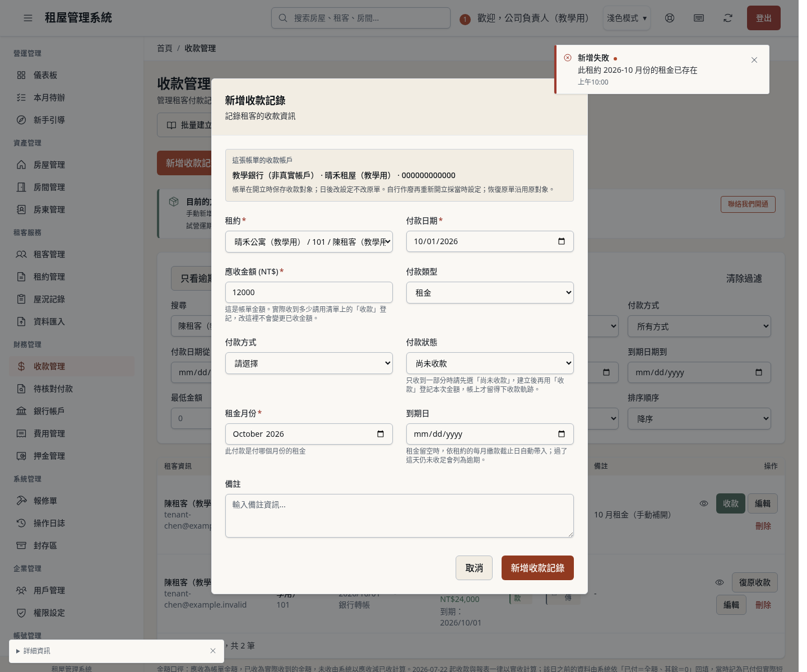Click the 取消 button in dialog
Viewport: 807px width, 672px height.
pyautogui.click(x=474, y=568)
